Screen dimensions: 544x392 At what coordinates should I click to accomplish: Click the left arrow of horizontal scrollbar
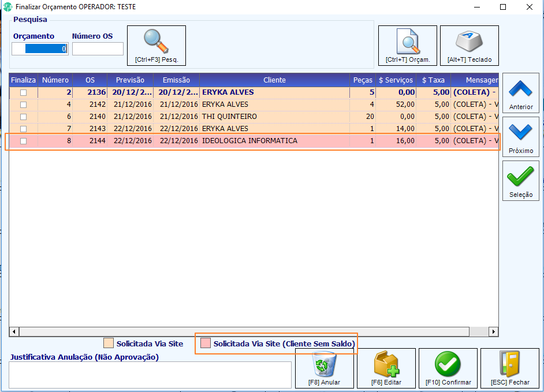pyautogui.click(x=14, y=331)
